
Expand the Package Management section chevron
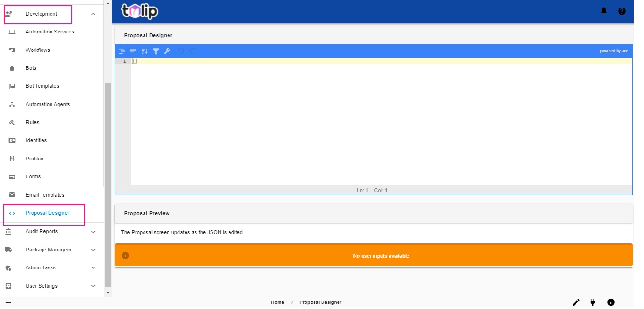point(93,250)
